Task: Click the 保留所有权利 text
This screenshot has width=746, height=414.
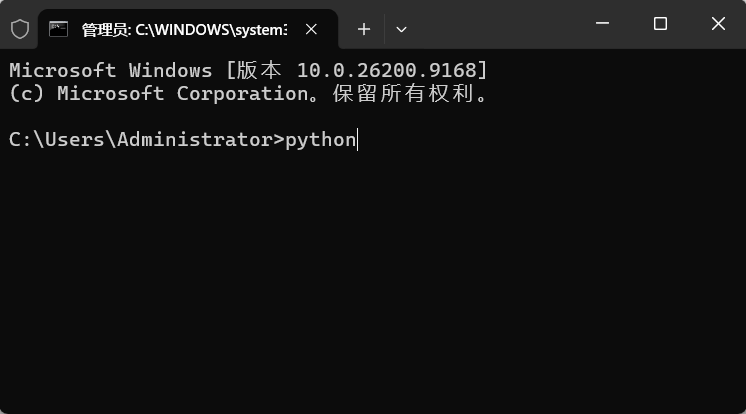Action: pos(403,93)
